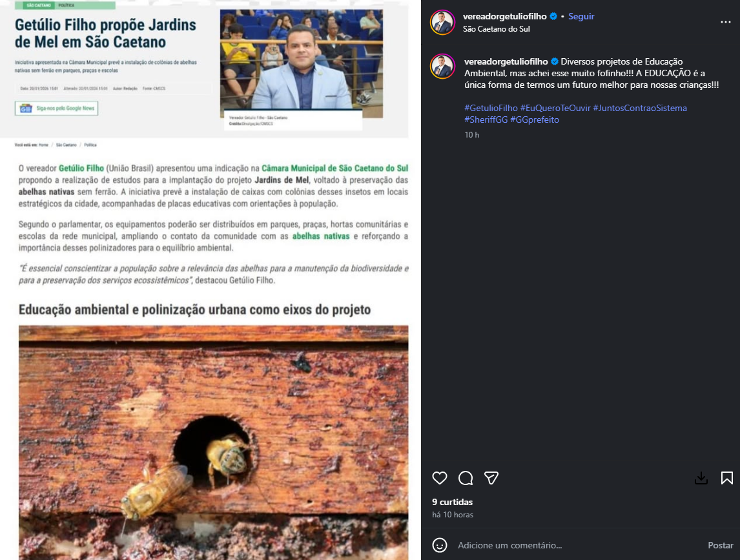Open the #SheriffGG hashtag
This screenshot has width=740, height=560.
tap(486, 120)
